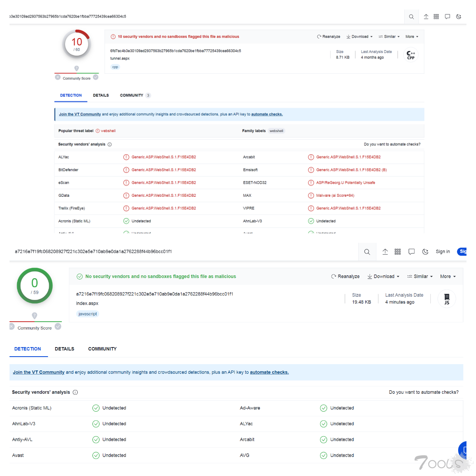The height and width of the screenshot is (476, 476).
Task: Toggle dark mode moon icon beside Sign in
Action: (425, 252)
